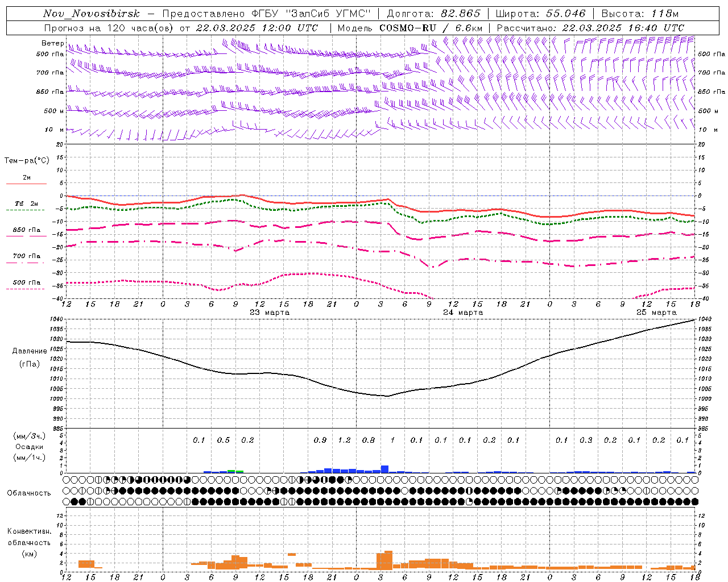The width and height of the screenshot is (728, 582).
Task: Click the '0.8' precipitation value
Action: click(x=369, y=440)
